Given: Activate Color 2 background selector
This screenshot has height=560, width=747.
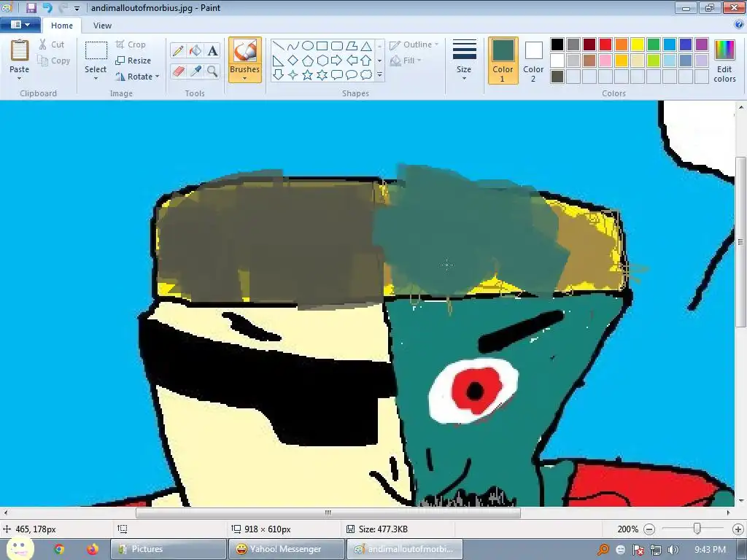Looking at the screenshot, I should tap(533, 61).
